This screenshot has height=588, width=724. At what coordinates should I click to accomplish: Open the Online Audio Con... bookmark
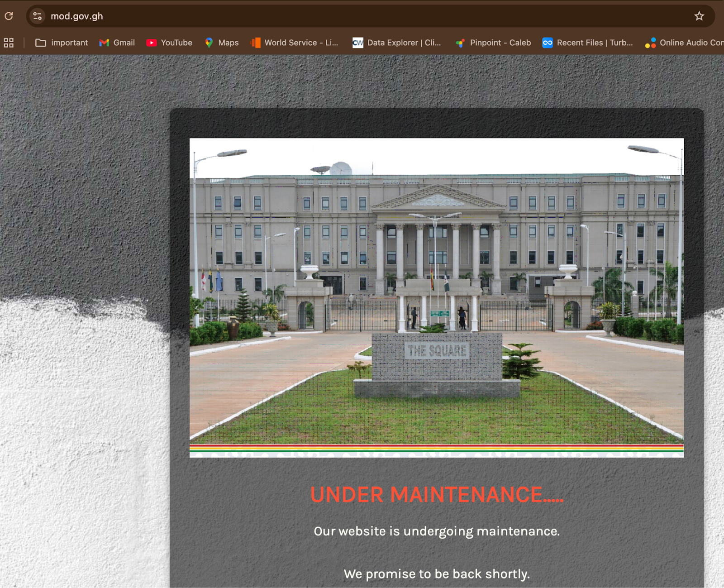[684, 43]
